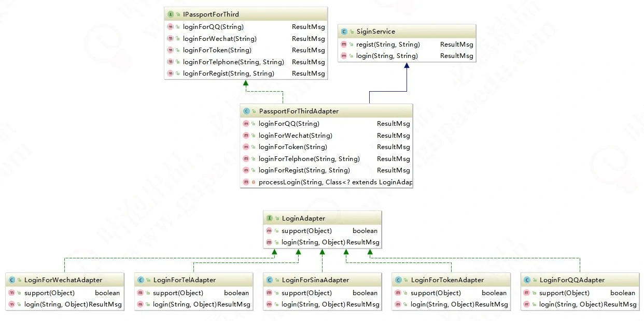Select login(String, String) in SiginService

(387, 56)
